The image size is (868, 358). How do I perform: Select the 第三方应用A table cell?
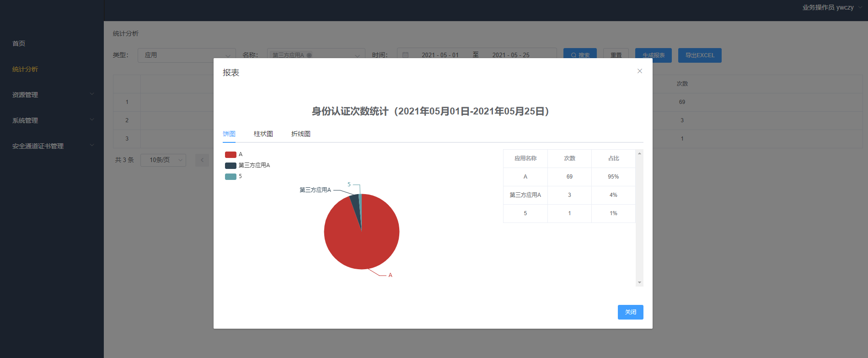coord(525,195)
